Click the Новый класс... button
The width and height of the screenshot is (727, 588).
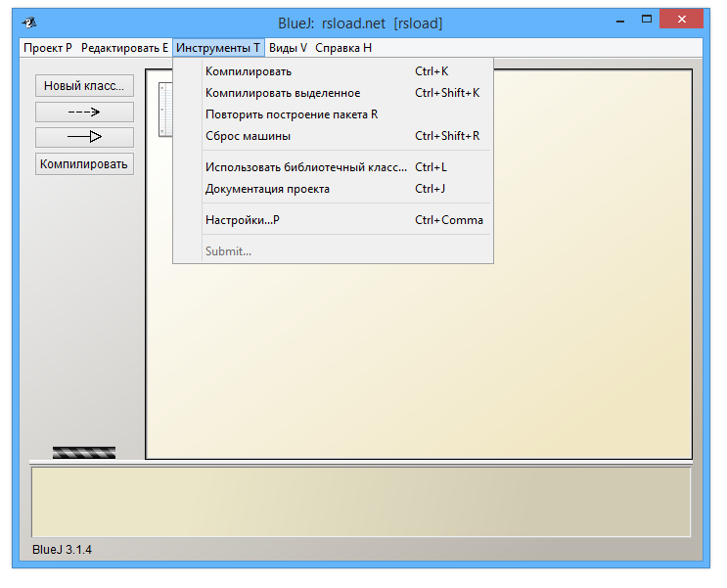[84, 86]
